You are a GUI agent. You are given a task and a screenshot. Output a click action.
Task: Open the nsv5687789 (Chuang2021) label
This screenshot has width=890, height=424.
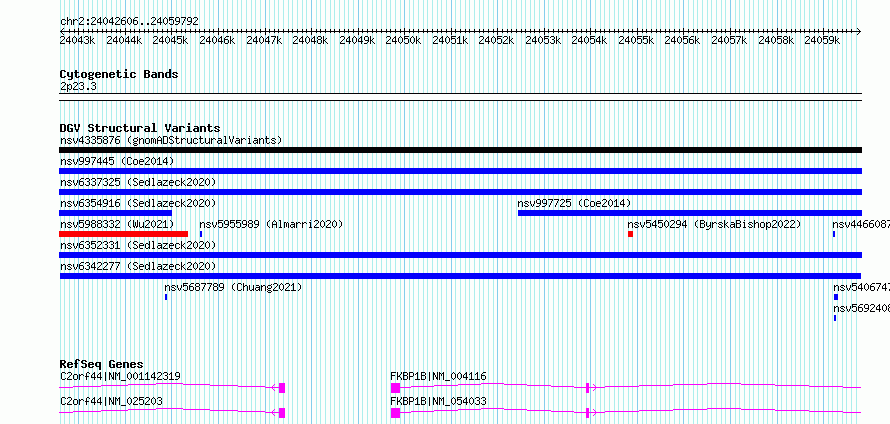(233, 287)
